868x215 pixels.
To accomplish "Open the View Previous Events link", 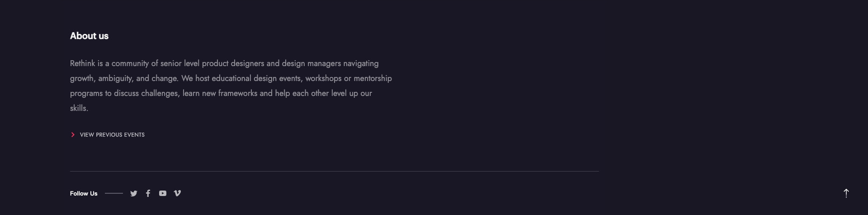I will click(x=112, y=135).
